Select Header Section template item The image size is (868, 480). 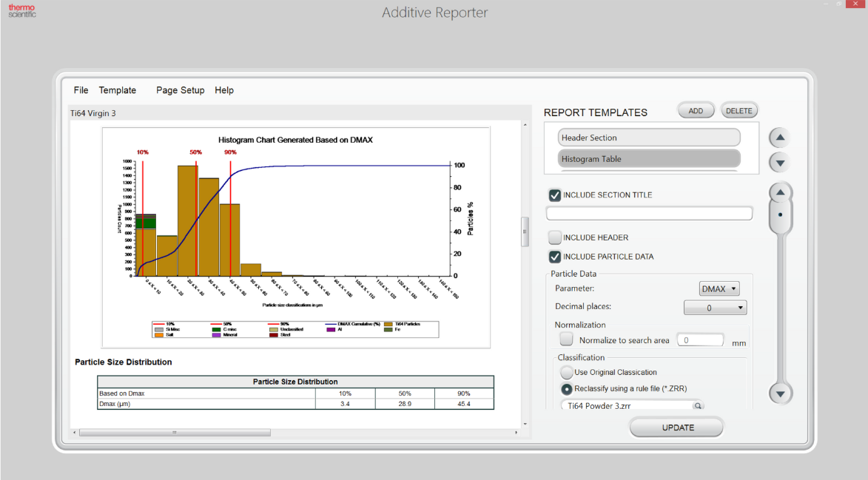tap(649, 138)
